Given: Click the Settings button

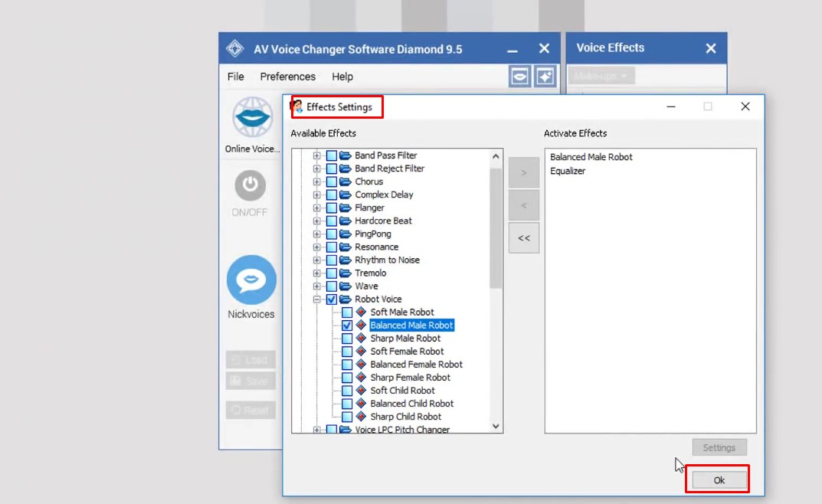Looking at the screenshot, I should pos(719,447).
